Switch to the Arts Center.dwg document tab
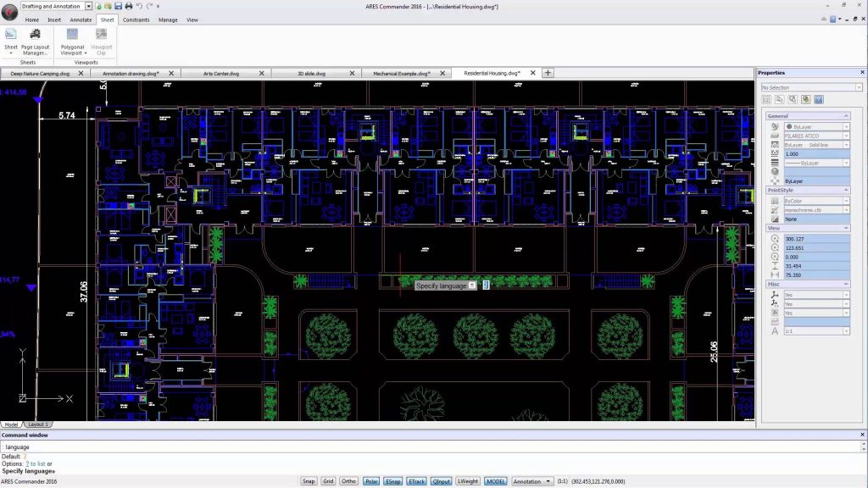This screenshot has height=488, width=868. coord(221,73)
